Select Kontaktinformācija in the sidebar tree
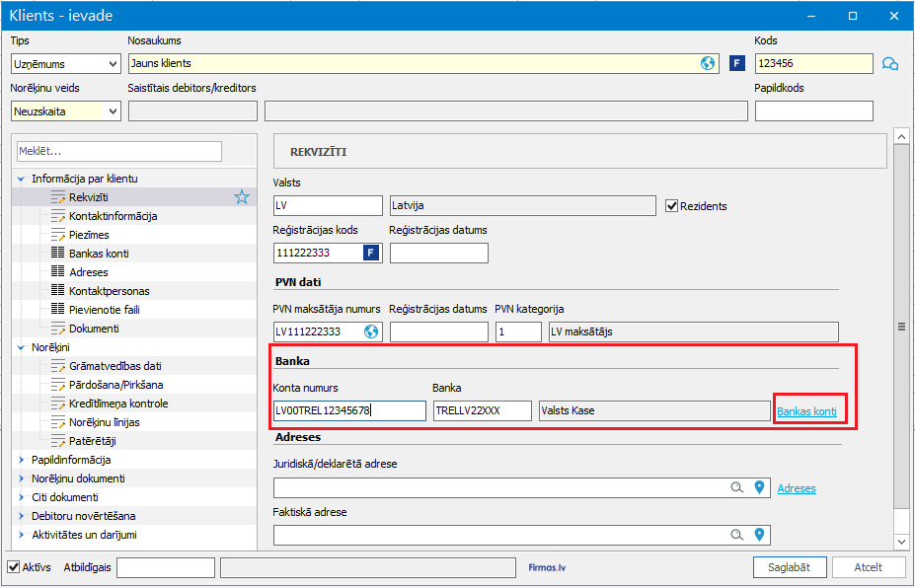 coord(113,216)
